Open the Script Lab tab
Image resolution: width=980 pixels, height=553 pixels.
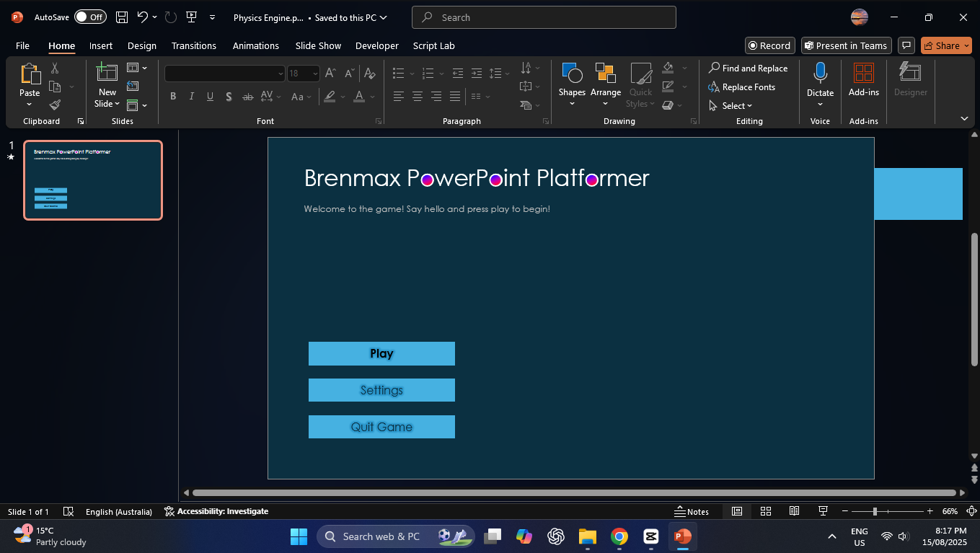433,45
